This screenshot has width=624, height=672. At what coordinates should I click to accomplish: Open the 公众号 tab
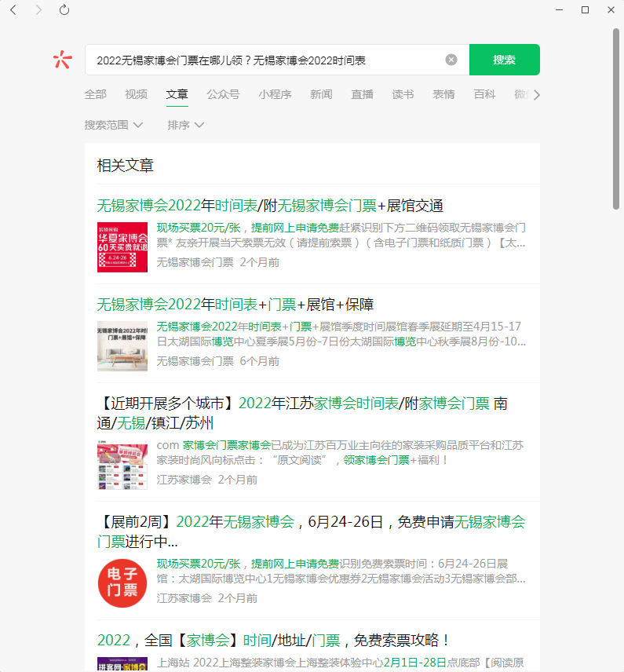coord(223,94)
